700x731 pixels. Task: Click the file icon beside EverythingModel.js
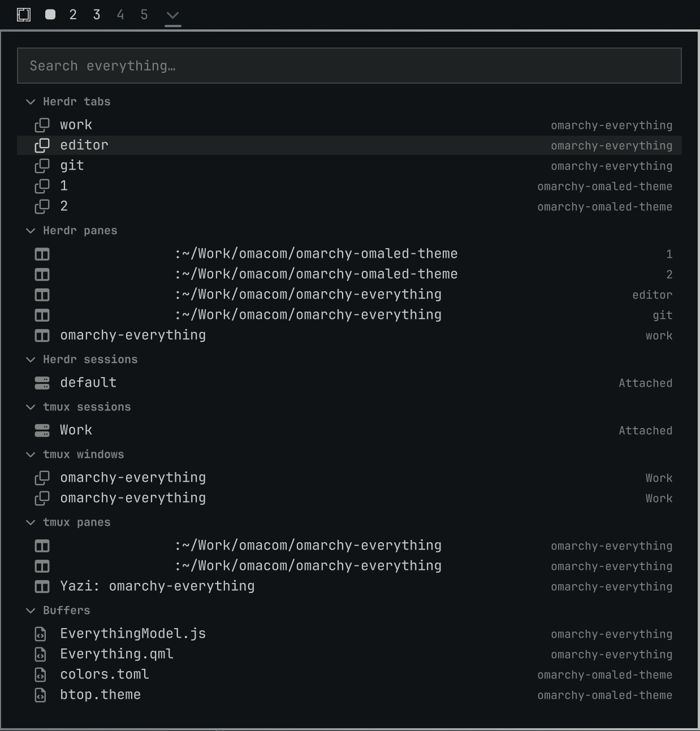(41, 634)
